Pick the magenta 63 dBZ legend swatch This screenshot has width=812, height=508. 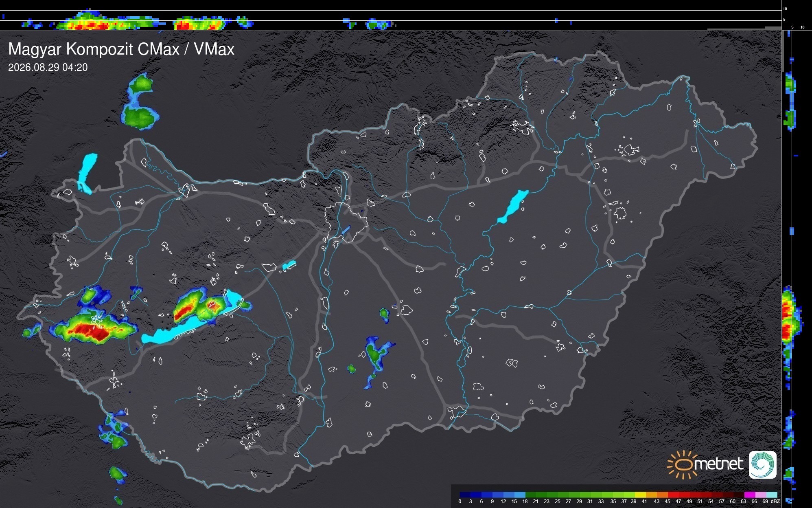pyautogui.click(x=750, y=495)
